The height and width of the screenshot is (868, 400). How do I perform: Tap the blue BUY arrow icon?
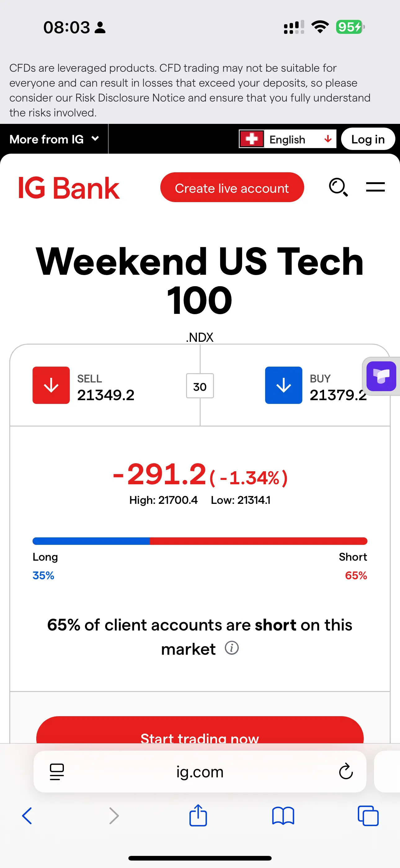pos(283,385)
